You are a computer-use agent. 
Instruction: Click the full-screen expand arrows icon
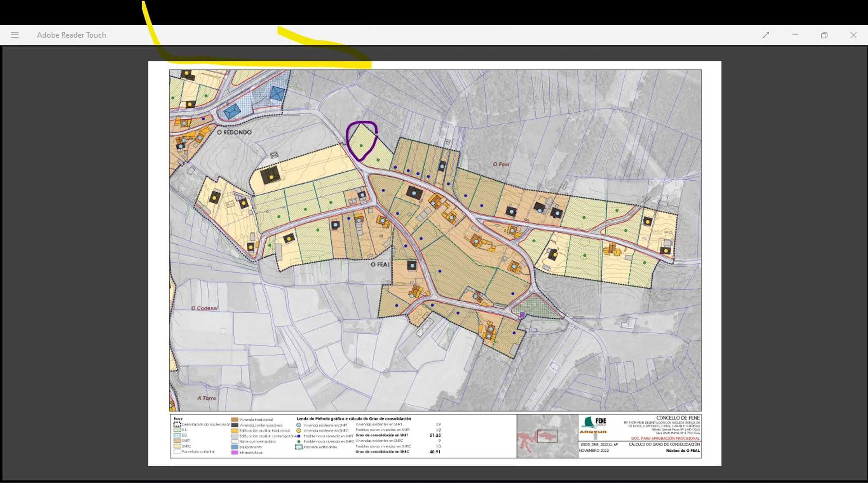[x=766, y=35]
